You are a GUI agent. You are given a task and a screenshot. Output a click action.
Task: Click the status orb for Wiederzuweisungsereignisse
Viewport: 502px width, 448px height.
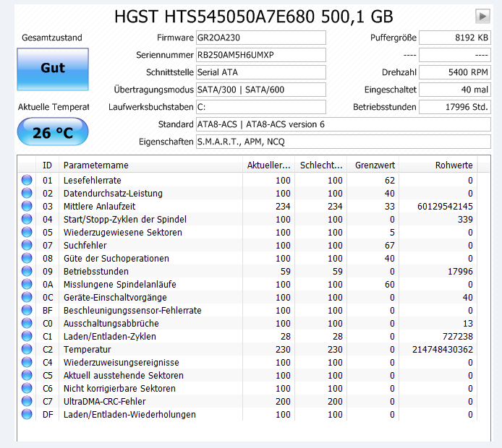click(27, 362)
